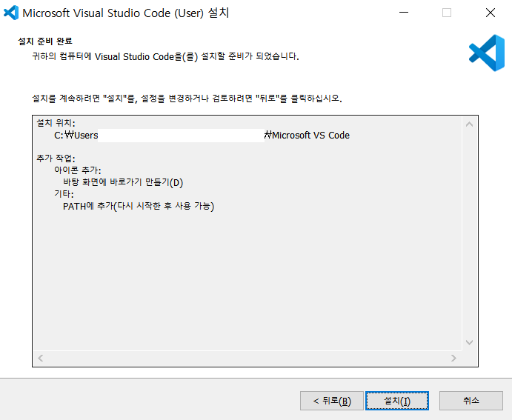Click the '아이콘 추가:' line
This screenshot has width=512, height=420.
(78, 170)
